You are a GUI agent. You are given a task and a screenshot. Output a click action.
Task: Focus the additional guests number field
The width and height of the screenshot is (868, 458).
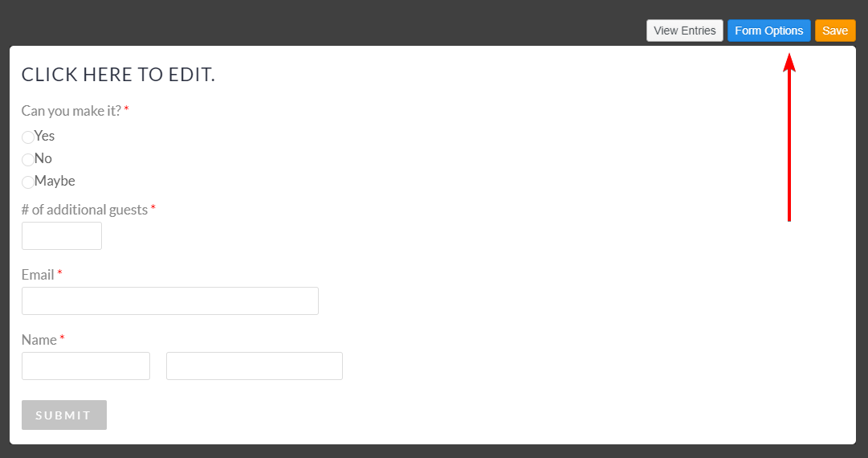62,236
